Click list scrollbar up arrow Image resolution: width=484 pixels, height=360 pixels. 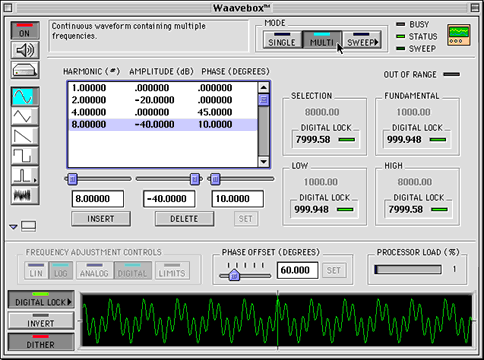[x=264, y=88]
